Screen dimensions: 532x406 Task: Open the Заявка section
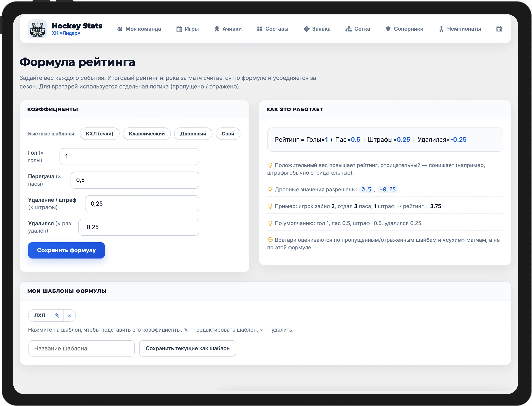click(x=317, y=29)
